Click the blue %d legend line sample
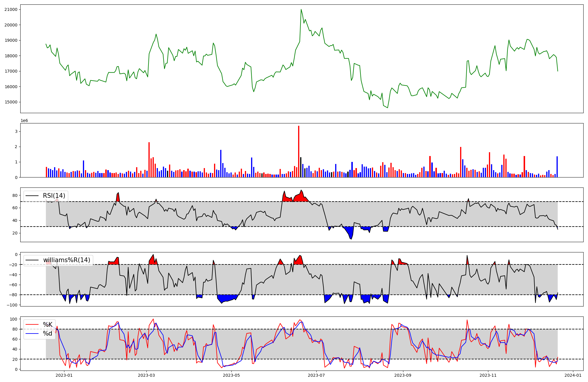Screen dimensions: 588x382 click(32, 334)
